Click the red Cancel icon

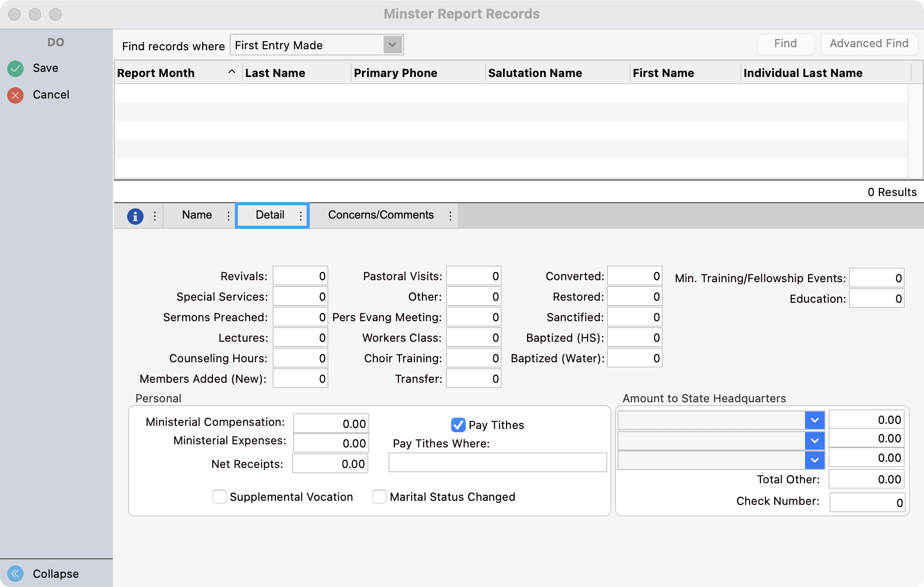click(15, 94)
